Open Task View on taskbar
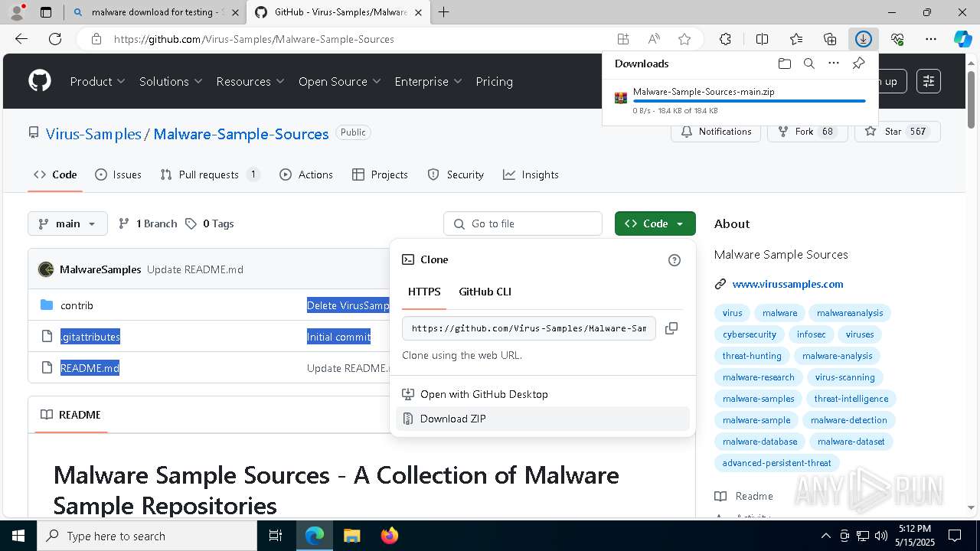980x551 pixels. 276,536
